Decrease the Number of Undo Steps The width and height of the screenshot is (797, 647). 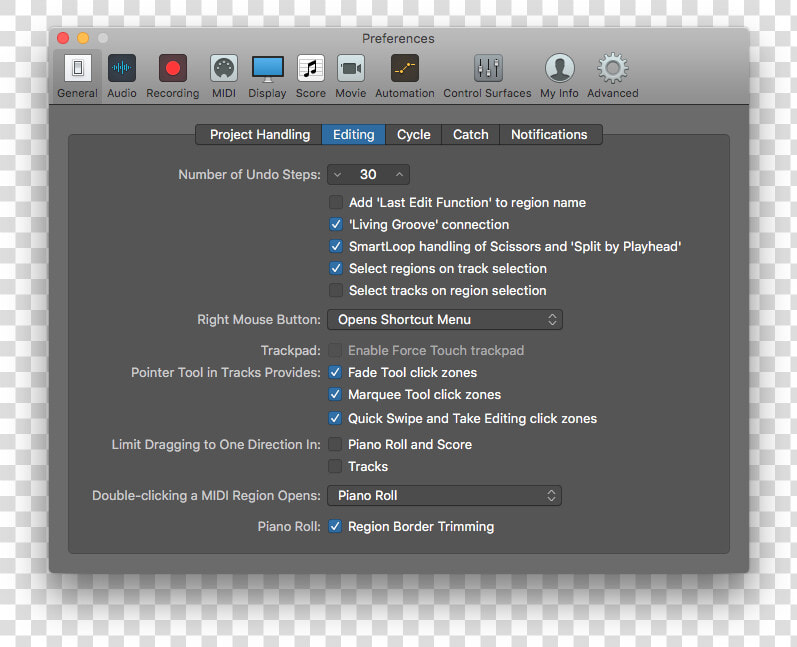point(337,175)
